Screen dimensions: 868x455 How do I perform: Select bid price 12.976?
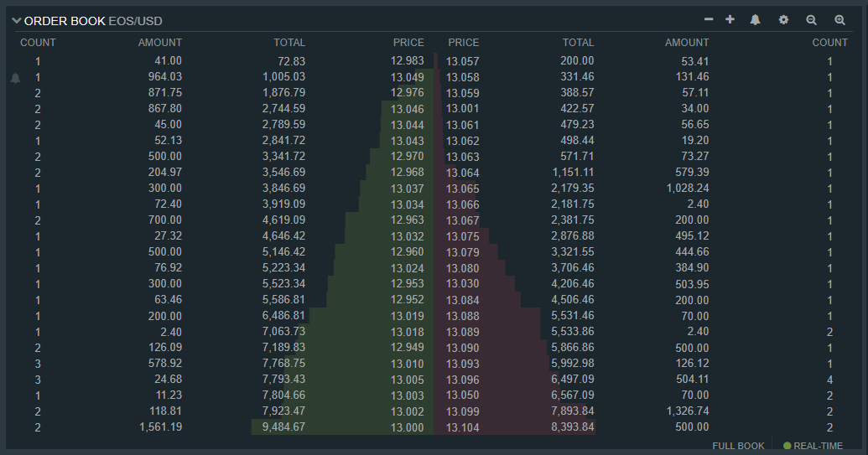pos(408,93)
